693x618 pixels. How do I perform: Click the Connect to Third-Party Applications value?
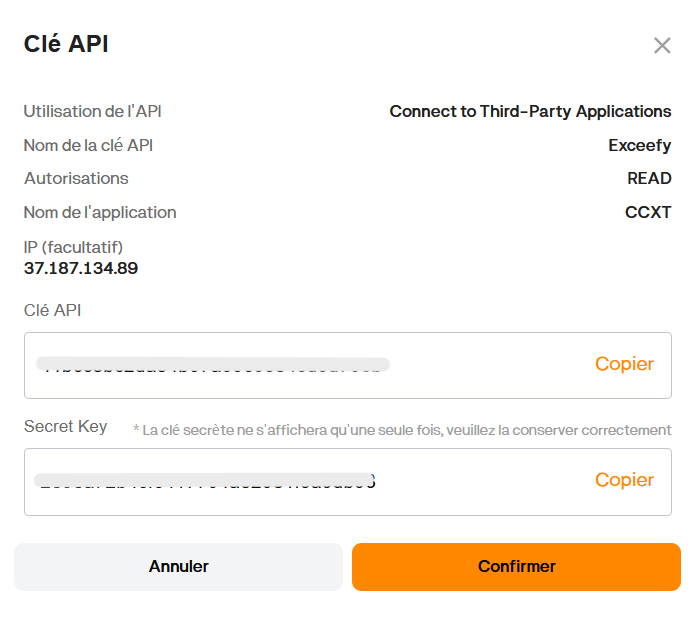point(530,111)
